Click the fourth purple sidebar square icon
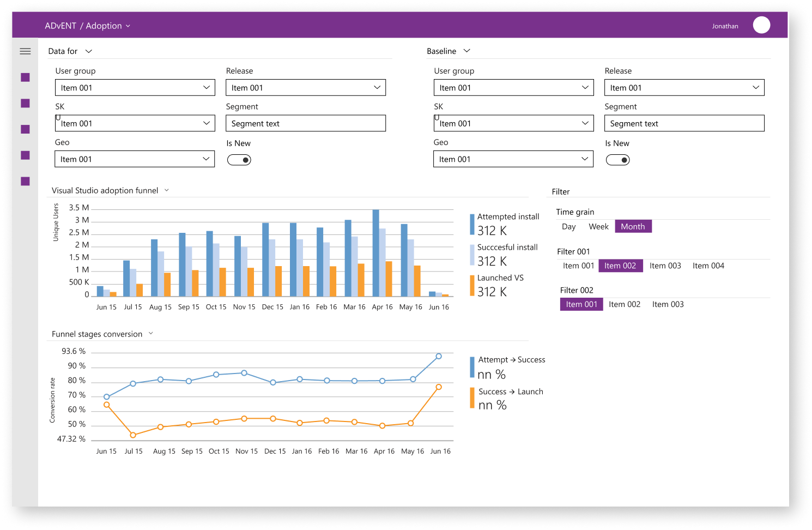Image resolution: width=812 pixels, height=530 pixels. 25,155
